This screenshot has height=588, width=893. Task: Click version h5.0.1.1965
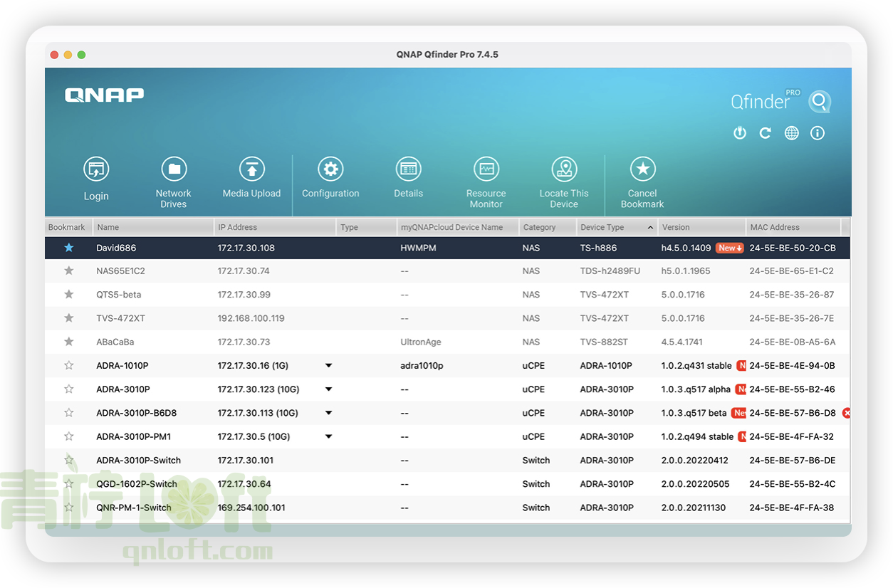[686, 271]
